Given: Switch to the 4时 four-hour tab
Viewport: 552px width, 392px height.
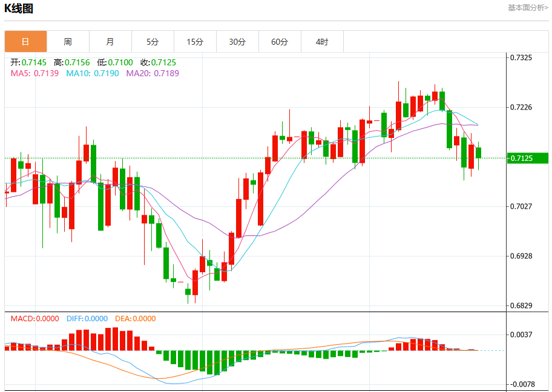Looking at the screenshot, I should click(322, 42).
